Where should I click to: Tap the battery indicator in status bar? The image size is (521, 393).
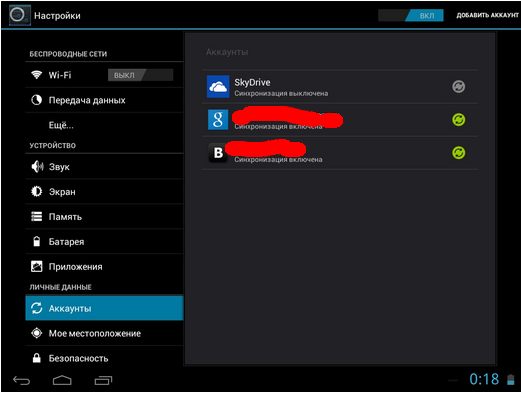(510, 379)
